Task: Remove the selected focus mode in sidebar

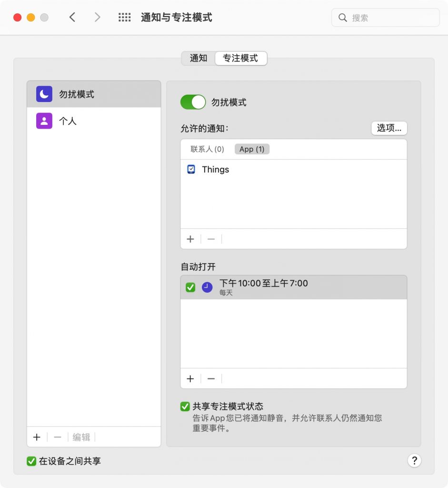Action: click(58, 437)
